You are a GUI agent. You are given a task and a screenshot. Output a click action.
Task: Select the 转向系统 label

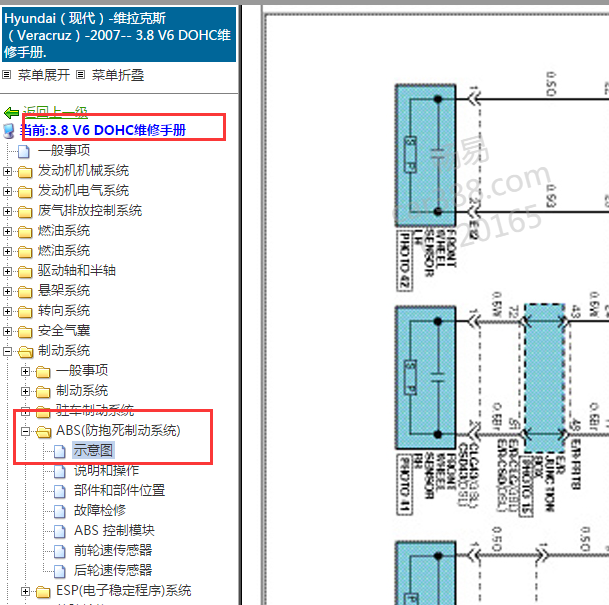coord(64,310)
